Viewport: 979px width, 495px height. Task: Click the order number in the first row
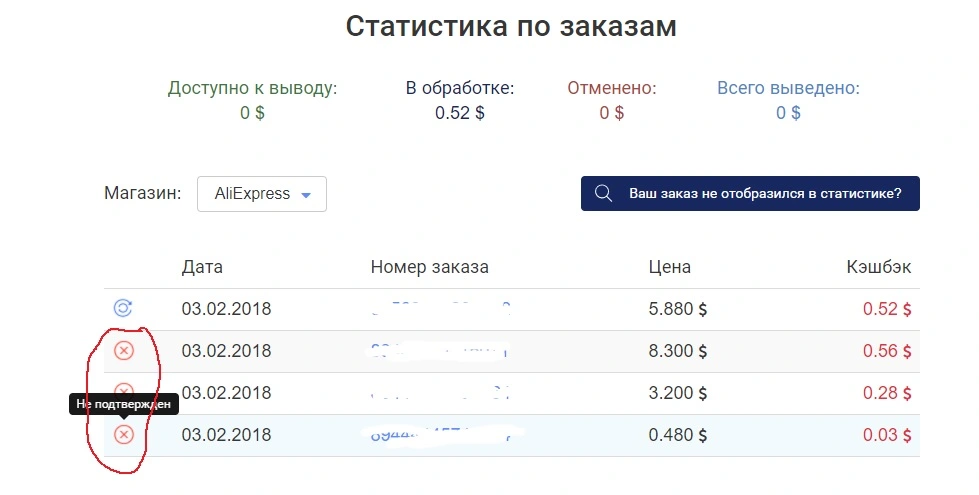(441, 308)
